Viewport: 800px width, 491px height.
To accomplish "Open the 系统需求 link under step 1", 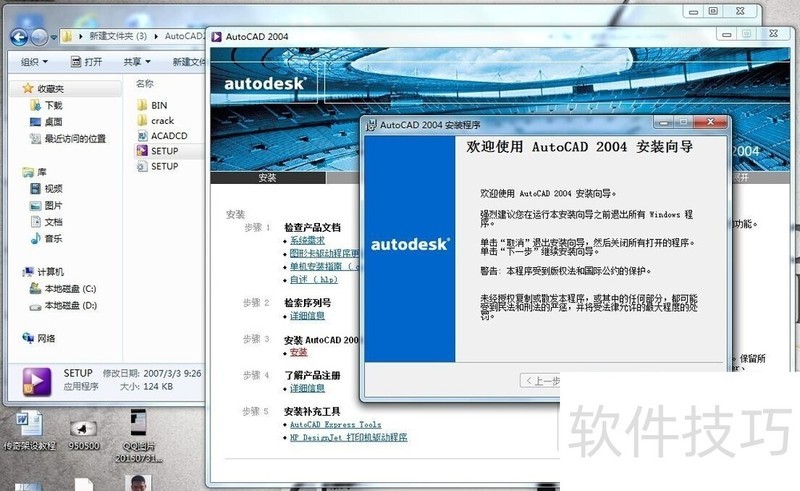I will point(307,240).
